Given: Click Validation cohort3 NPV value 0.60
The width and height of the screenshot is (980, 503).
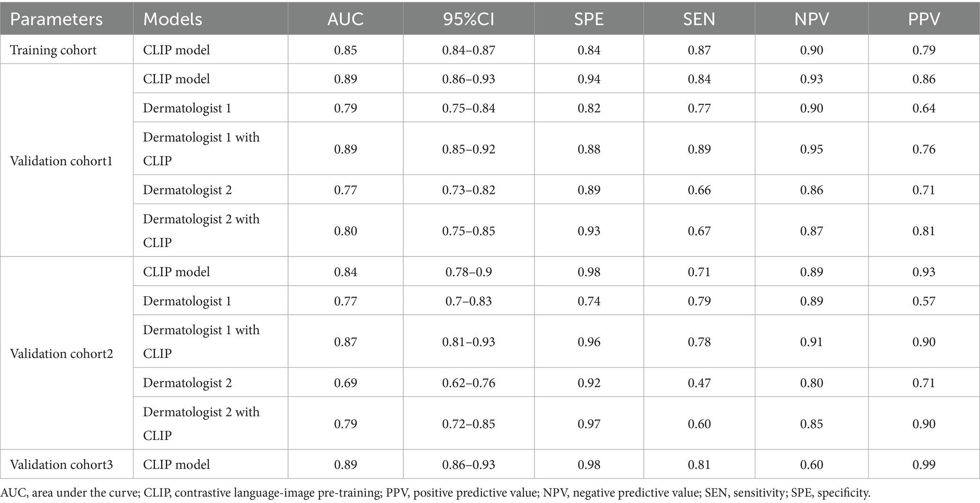Looking at the screenshot, I should coord(811,464).
